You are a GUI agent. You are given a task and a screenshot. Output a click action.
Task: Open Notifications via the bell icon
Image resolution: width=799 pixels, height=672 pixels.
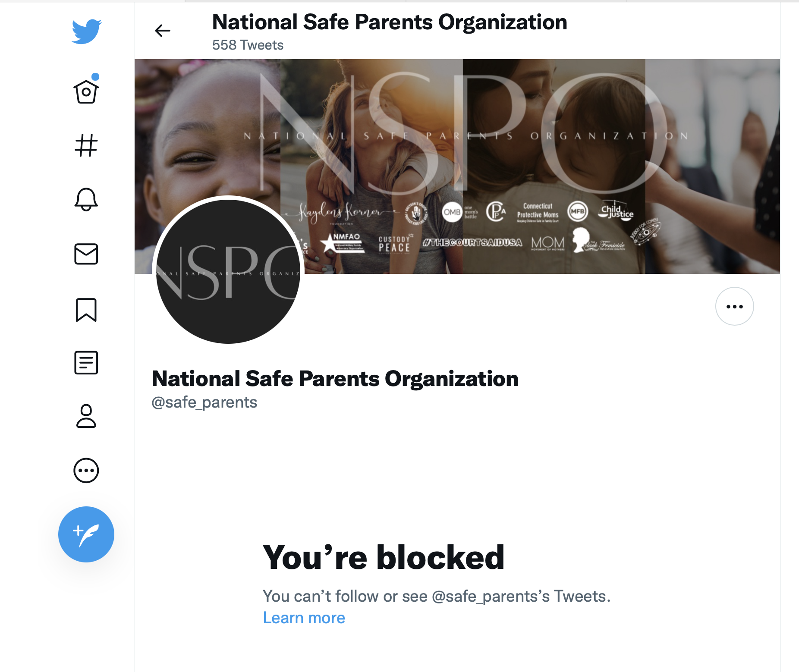point(86,199)
